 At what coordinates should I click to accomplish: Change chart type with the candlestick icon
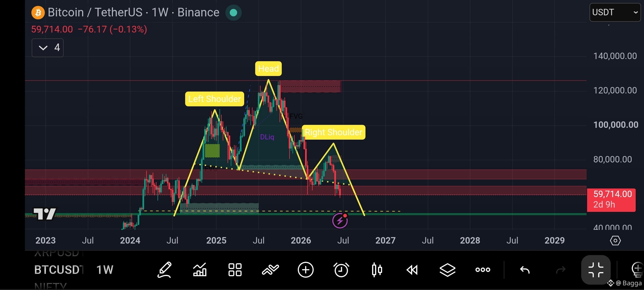377,270
